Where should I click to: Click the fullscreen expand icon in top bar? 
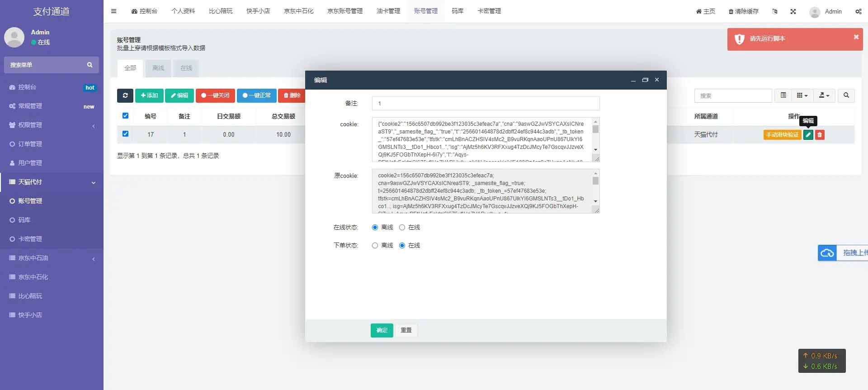click(793, 11)
